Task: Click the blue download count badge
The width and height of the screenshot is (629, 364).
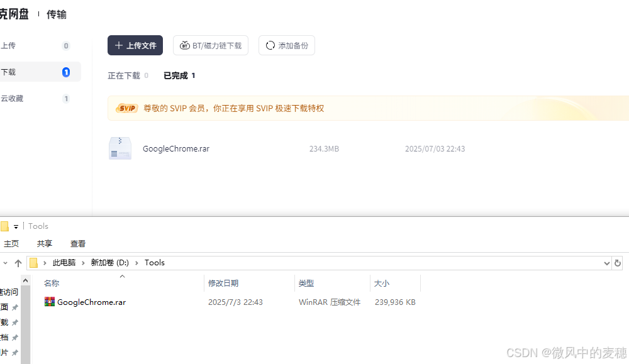Action: pyautogui.click(x=66, y=72)
